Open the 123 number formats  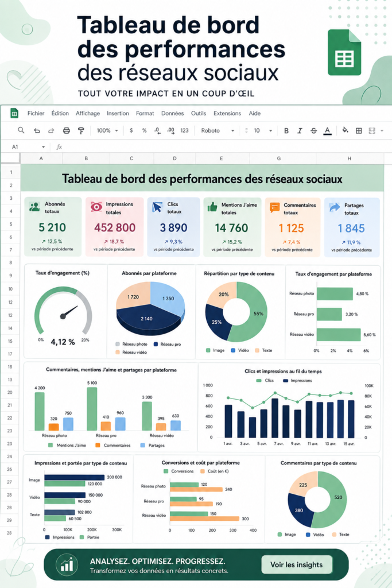point(184,130)
